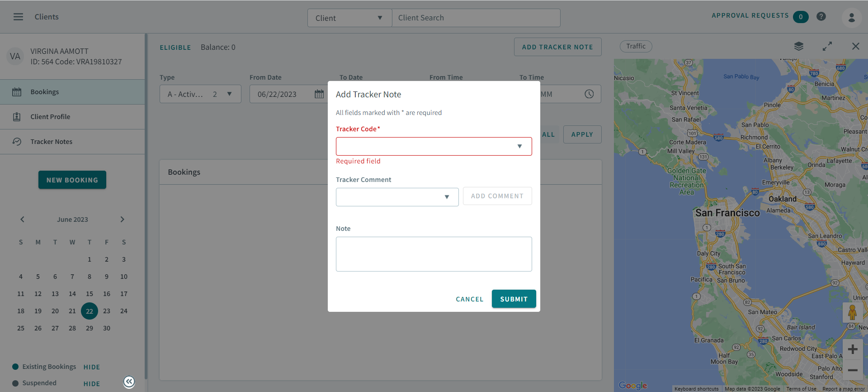
Task: Close the map panel
Action: (x=855, y=46)
